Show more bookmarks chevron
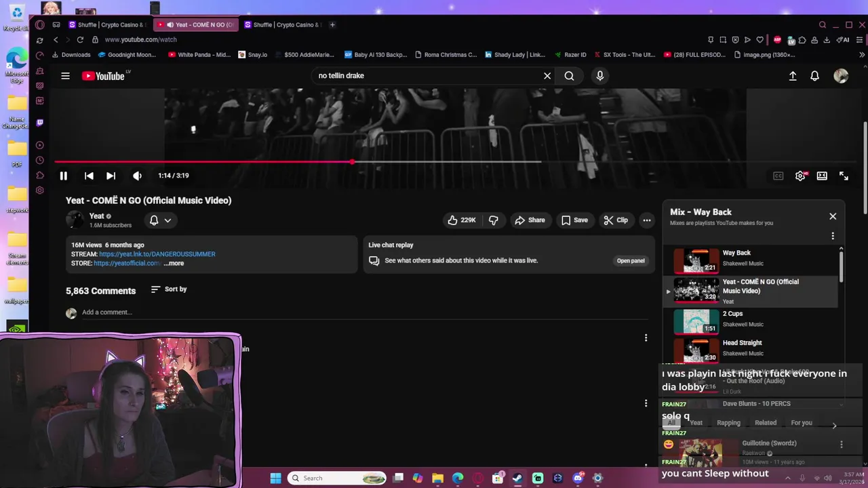The width and height of the screenshot is (868, 488). (x=862, y=55)
